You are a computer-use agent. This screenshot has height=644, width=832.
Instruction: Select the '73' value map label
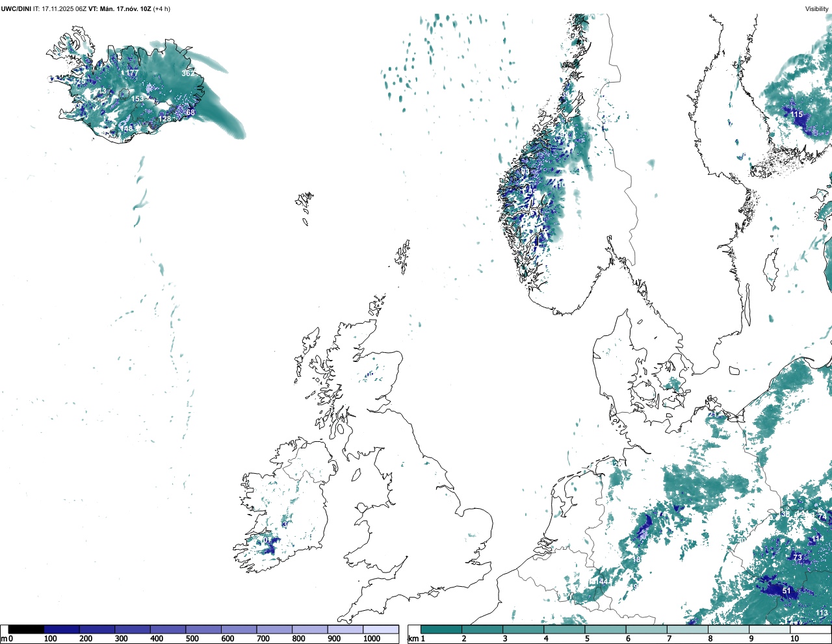[798, 558]
